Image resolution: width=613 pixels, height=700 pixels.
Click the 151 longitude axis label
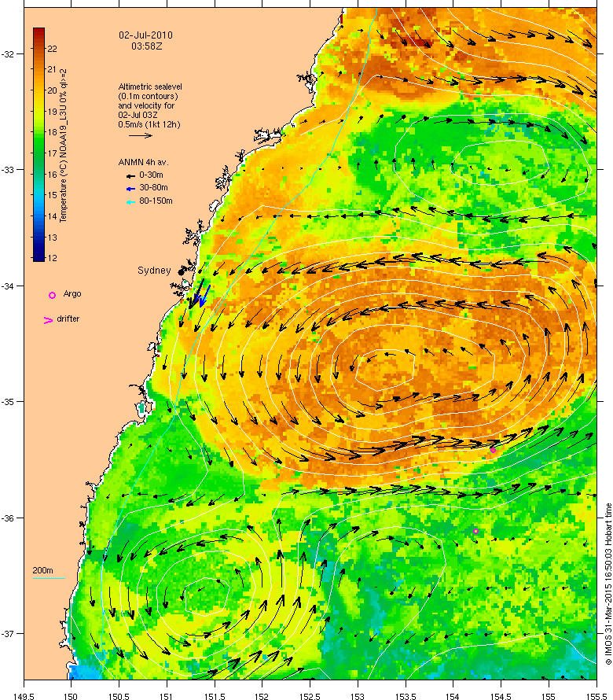[x=167, y=696]
